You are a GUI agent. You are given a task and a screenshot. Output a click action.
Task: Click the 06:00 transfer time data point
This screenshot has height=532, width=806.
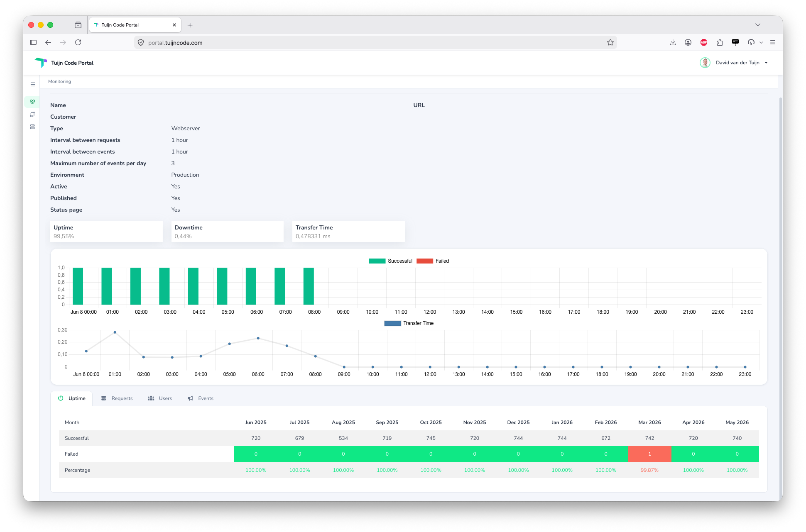tap(258, 338)
